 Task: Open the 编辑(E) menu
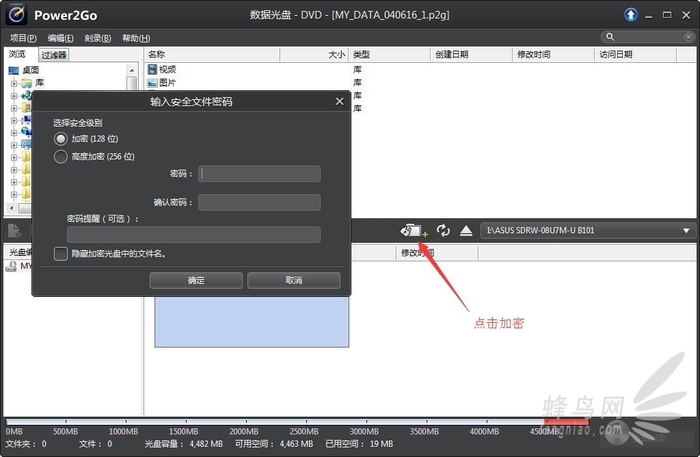tap(60, 38)
